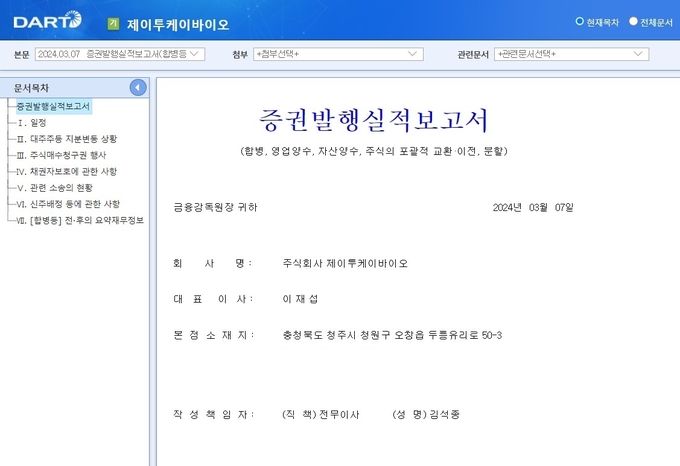
Task: Click the green 기 badge icon
Action: click(113, 24)
